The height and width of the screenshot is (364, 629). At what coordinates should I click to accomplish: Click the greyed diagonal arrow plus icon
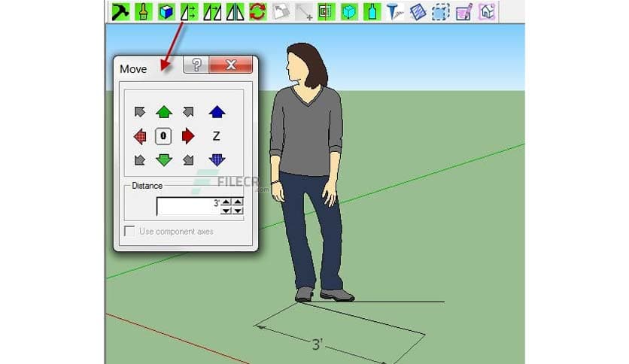click(303, 11)
